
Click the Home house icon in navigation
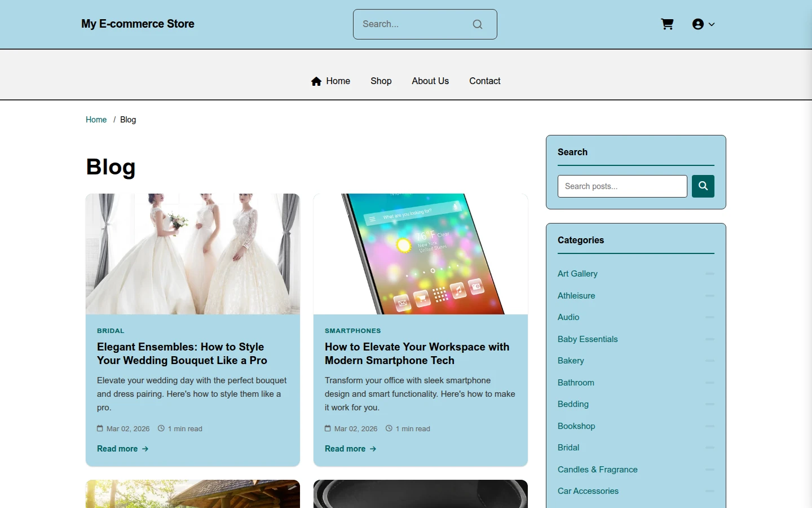316,81
